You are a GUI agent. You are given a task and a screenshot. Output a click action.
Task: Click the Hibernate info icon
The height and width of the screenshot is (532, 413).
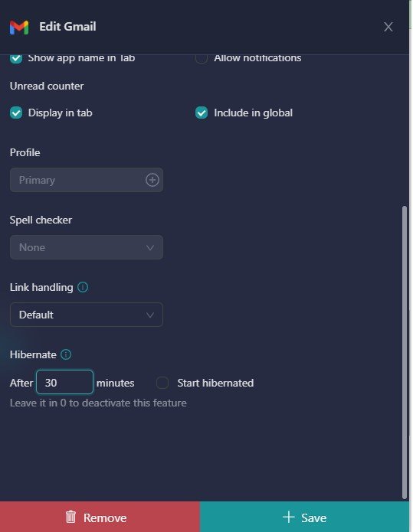66,354
